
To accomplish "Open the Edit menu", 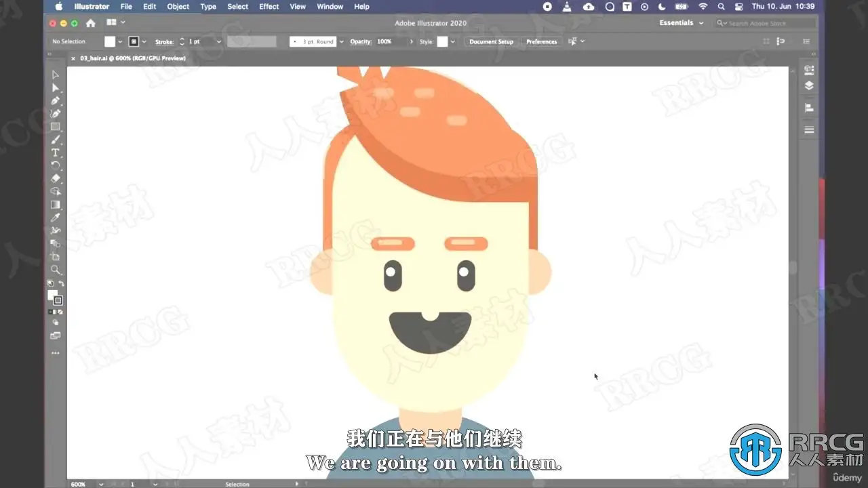I will (x=150, y=7).
